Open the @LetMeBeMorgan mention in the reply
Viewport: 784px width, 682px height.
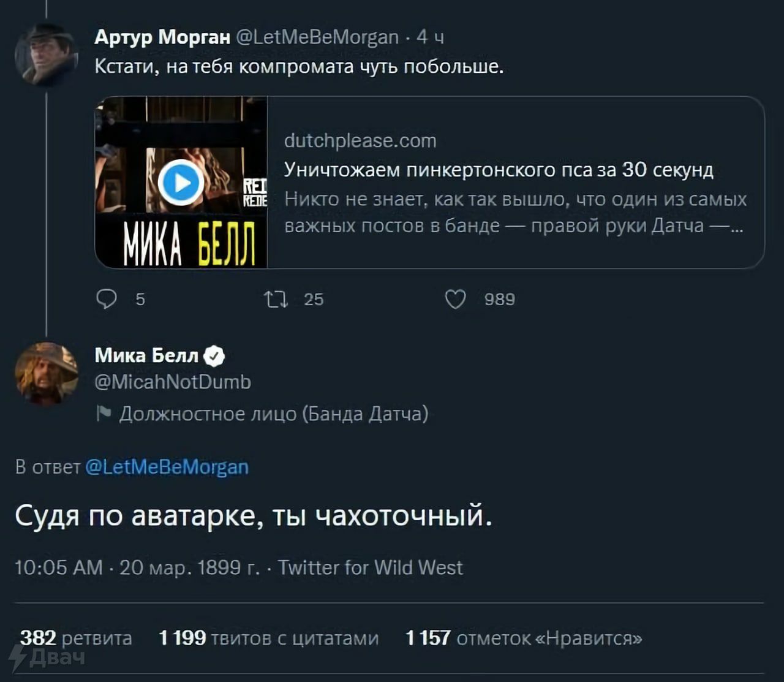pos(167,467)
